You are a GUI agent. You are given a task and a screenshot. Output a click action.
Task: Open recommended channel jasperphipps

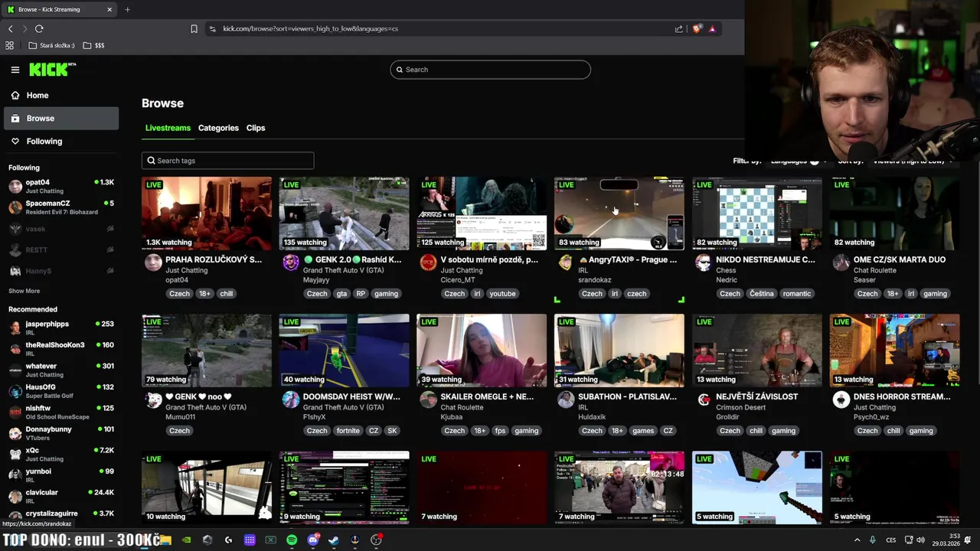point(61,328)
